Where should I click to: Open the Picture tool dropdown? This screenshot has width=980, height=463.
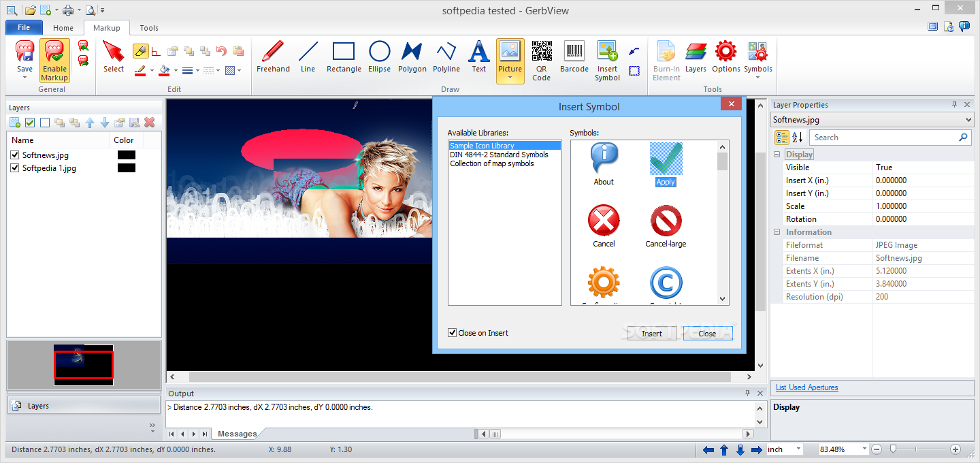(x=510, y=78)
